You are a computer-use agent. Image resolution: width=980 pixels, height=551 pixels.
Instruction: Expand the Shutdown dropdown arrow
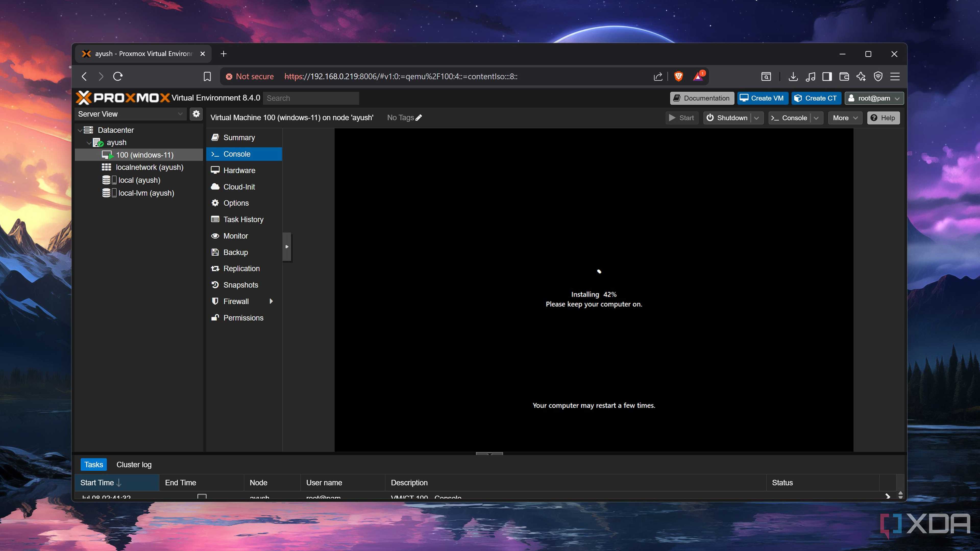pos(757,118)
